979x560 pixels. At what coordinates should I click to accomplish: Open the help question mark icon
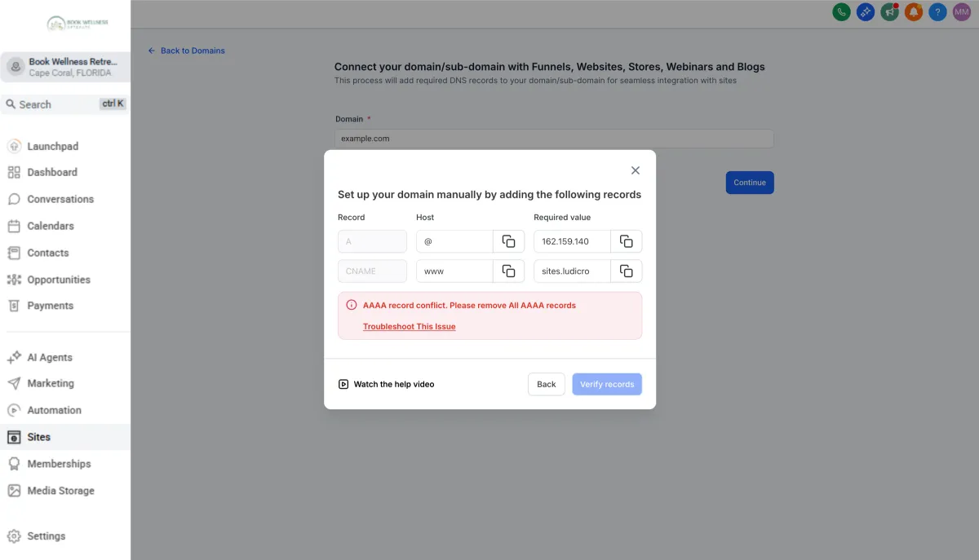click(937, 12)
